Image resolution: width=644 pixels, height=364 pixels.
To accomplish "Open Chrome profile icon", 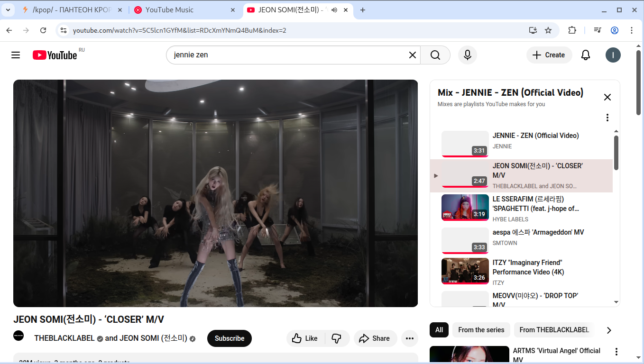I will coord(615,30).
